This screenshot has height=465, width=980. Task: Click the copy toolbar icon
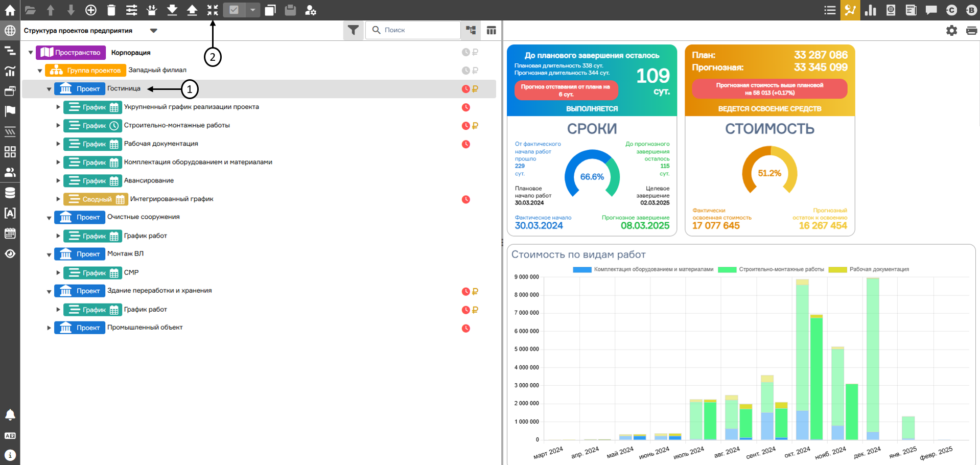[x=270, y=10]
